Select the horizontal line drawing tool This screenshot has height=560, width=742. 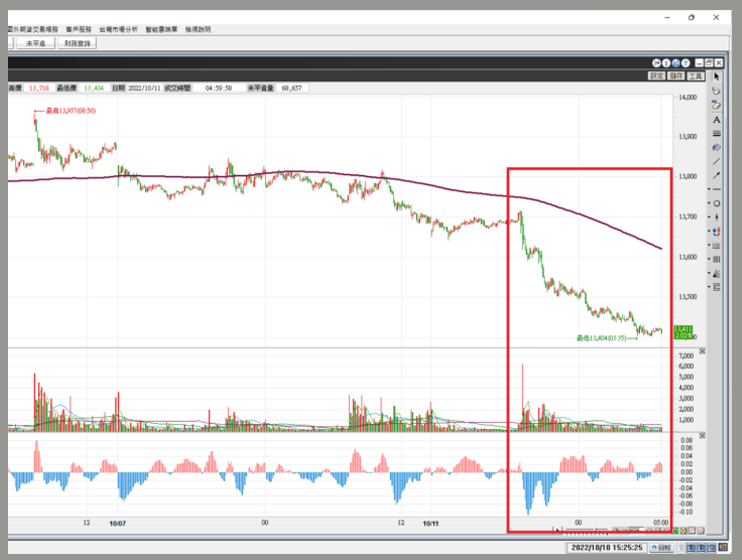(717, 189)
